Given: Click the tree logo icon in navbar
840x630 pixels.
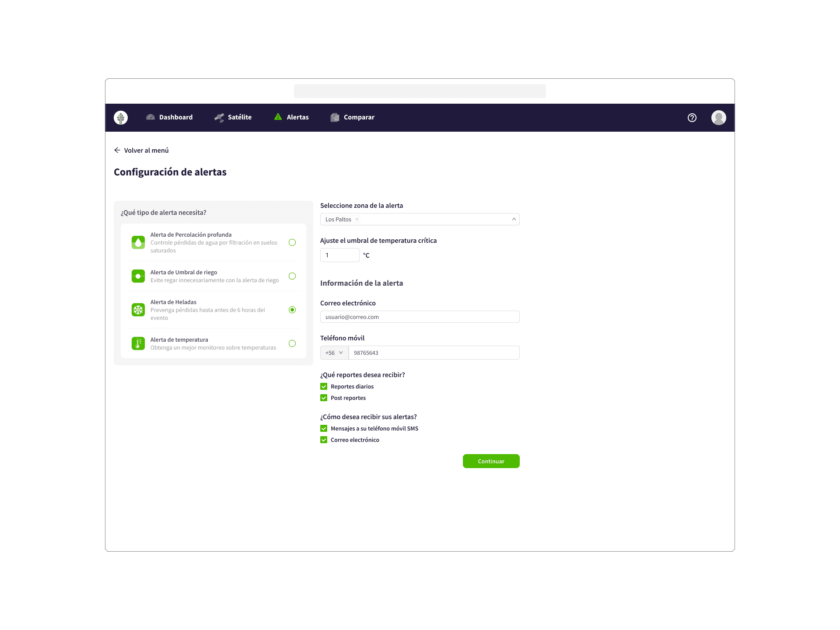Looking at the screenshot, I should pos(121,118).
